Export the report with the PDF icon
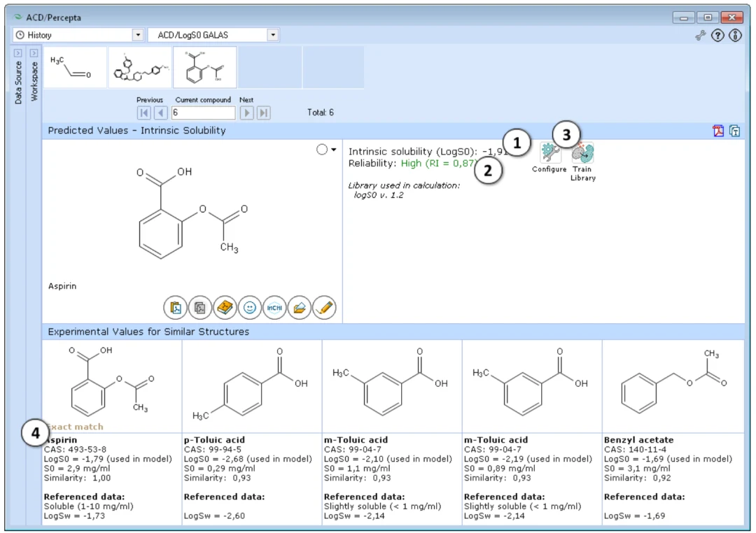 click(x=718, y=131)
